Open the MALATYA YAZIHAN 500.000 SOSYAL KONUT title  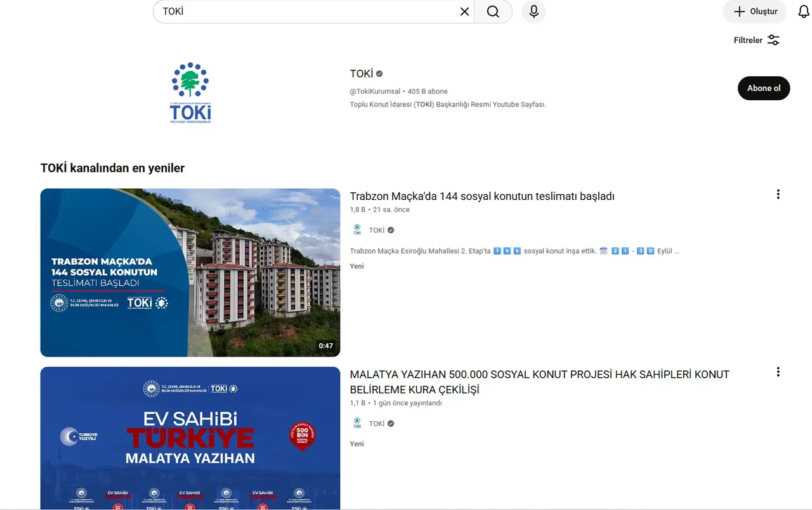pos(540,382)
